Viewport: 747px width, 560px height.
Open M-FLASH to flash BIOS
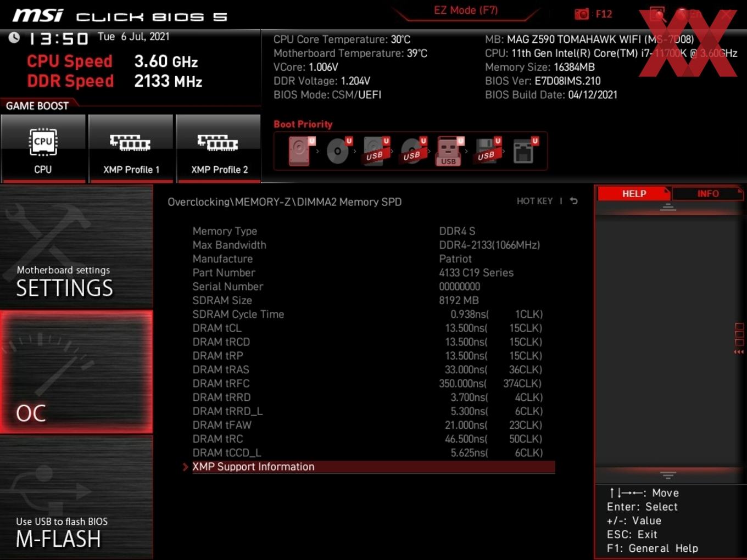click(76, 498)
